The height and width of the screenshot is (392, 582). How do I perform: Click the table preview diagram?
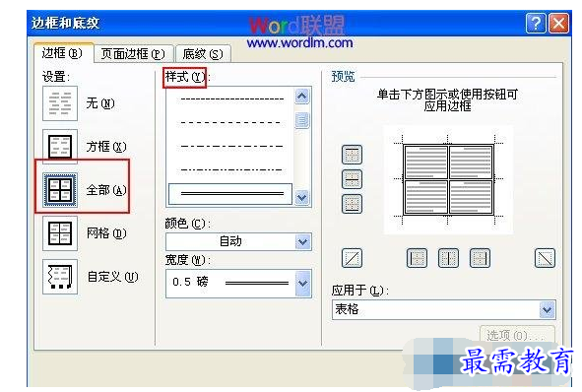tap(448, 179)
